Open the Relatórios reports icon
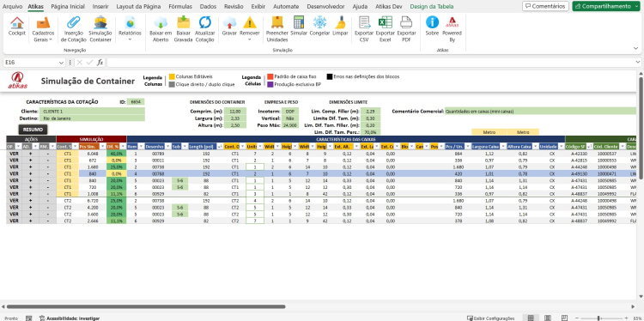The image size is (644, 321). (130, 22)
